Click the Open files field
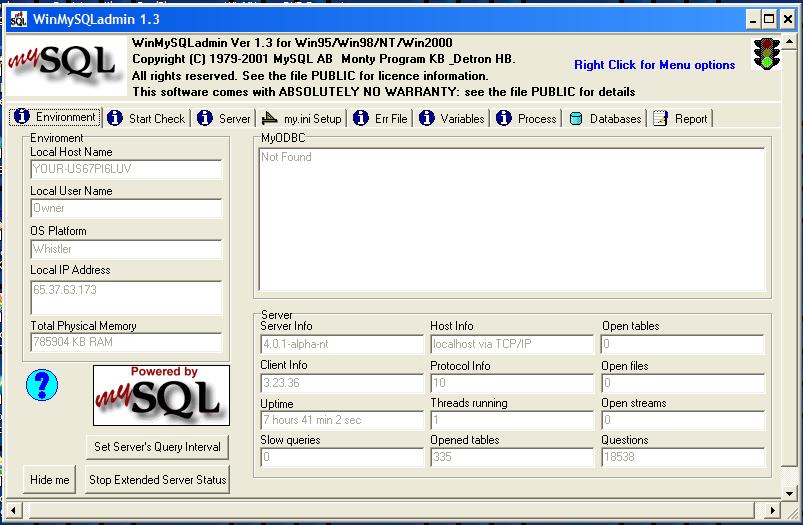Screen dimensions: 803x525 pyautogui.click(x=683, y=383)
